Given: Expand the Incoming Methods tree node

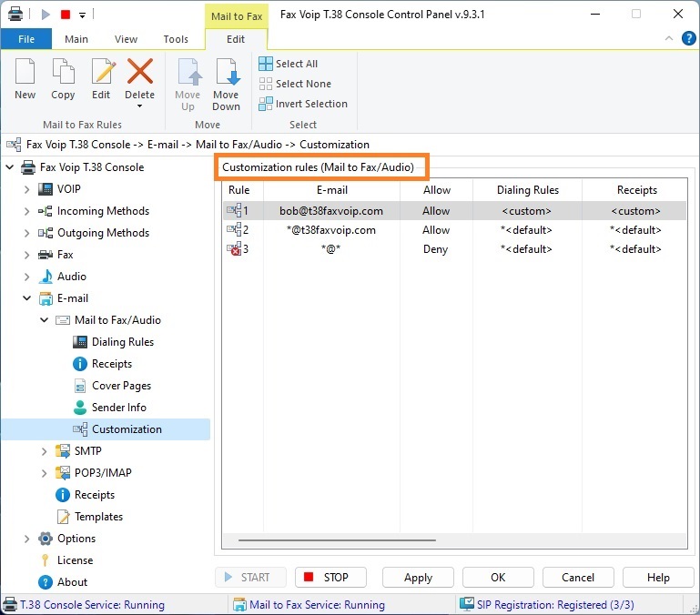Looking at the screenshot, I should click(26, 211).
